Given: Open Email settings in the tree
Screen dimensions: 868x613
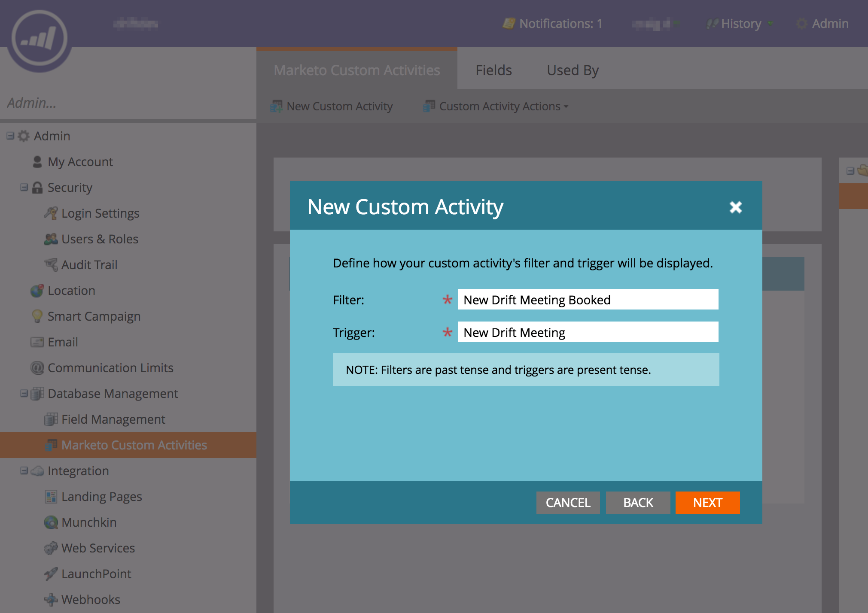Looking at the screenshot, I should [x=63, y=342].
